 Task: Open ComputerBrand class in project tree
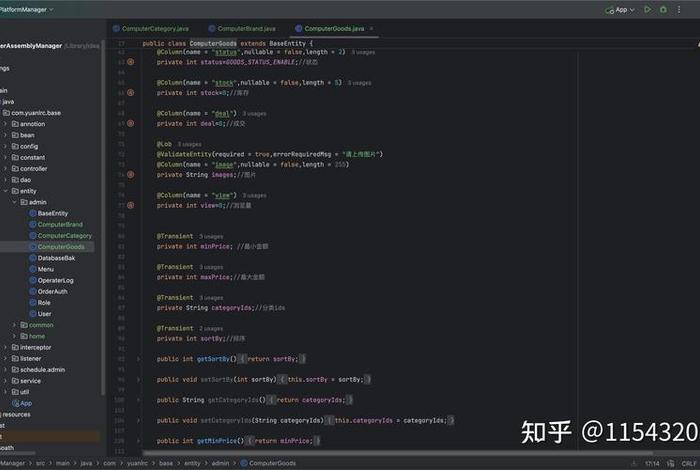pos(56,225)
